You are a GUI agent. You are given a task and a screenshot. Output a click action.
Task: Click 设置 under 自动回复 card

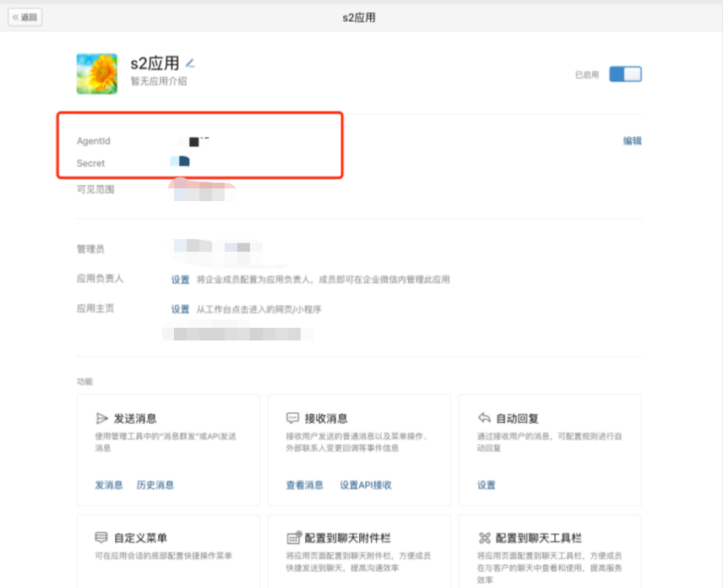click(x=487, y=485)
